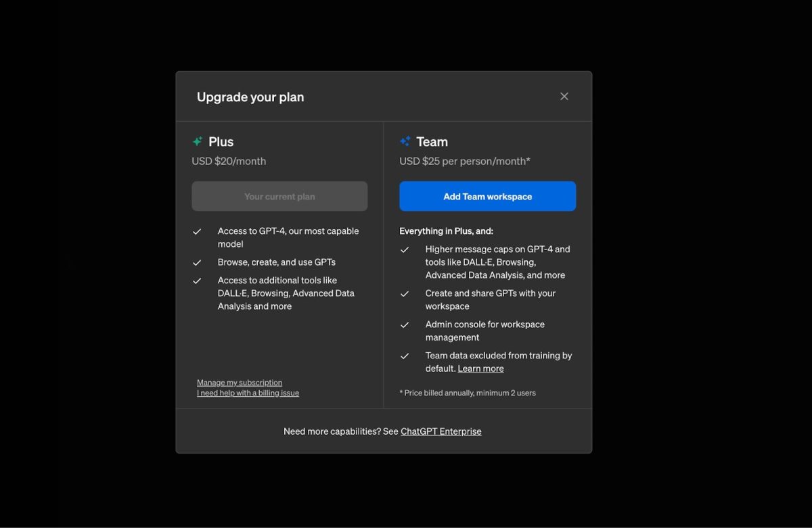Click the Add Team workspace button

click(487, 196)
